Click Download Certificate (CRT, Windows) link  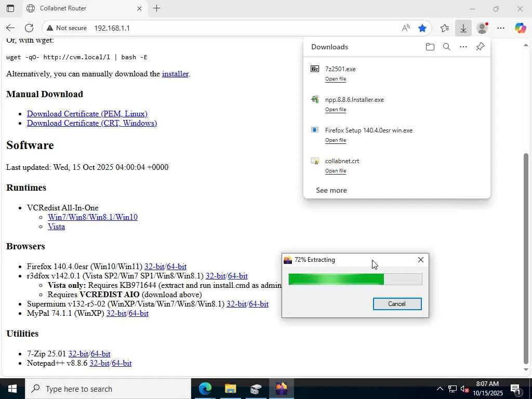pos(92,123)
